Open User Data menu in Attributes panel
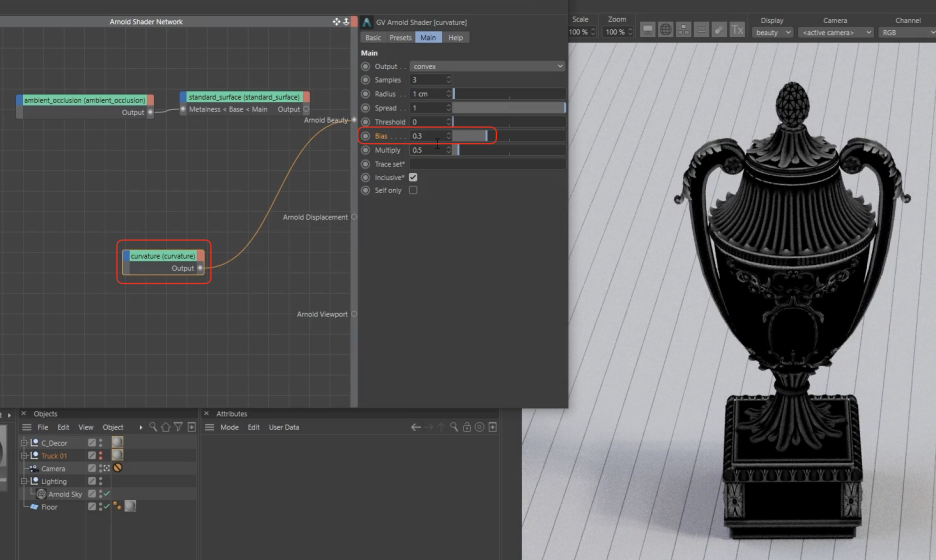 [284, 427]
